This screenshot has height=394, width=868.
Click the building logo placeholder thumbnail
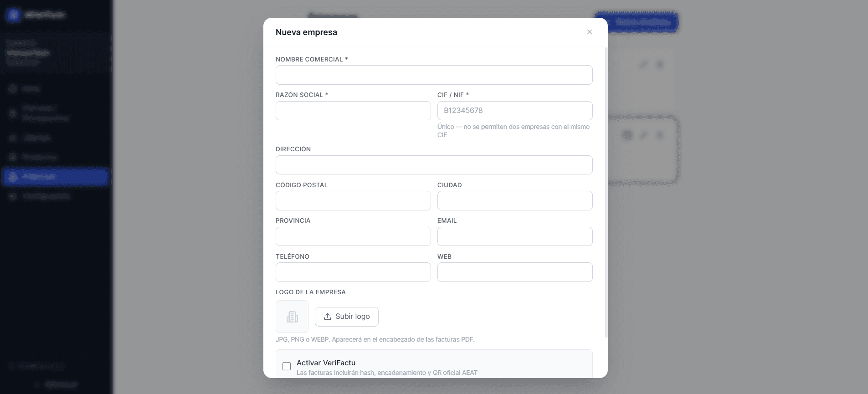(x=292, y=317)
